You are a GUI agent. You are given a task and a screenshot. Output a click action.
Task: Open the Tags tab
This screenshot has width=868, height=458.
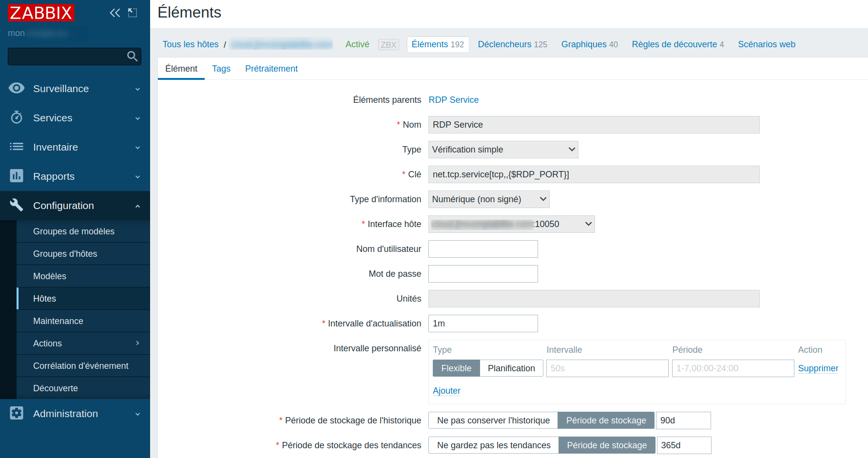tap(221, 69)
